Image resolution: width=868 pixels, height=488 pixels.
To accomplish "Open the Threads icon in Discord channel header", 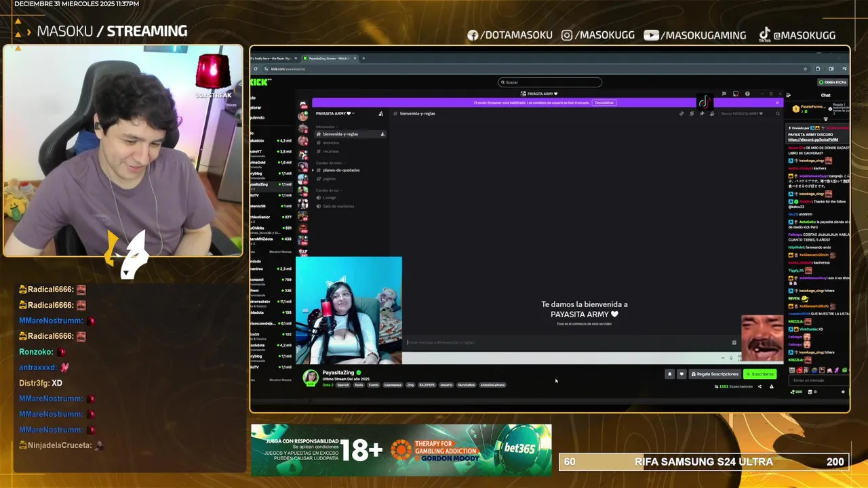I will coord(682,113).
